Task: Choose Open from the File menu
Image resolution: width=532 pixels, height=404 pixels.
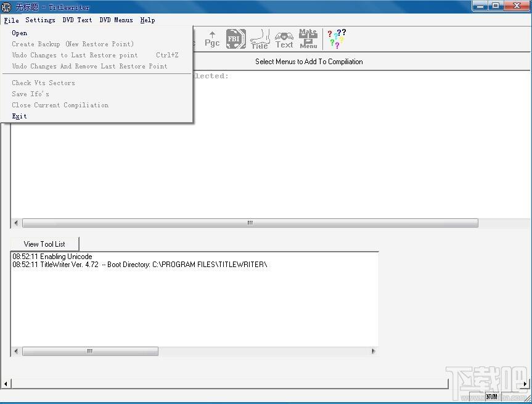Action: tap(97, 33)
